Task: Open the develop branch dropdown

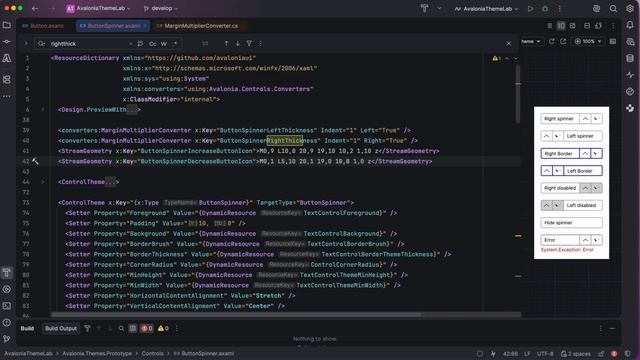Action: point(160,8)
